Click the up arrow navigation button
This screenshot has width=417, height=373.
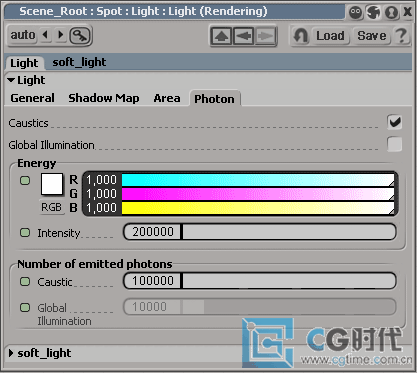(x=221, y=36)
